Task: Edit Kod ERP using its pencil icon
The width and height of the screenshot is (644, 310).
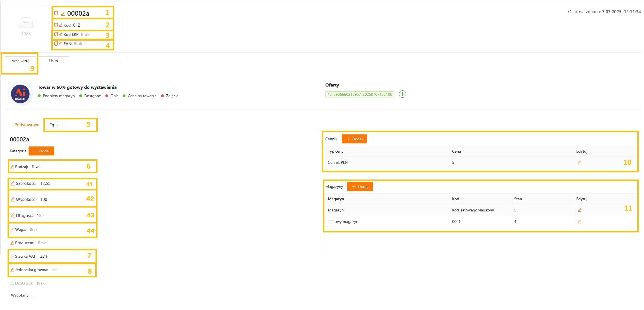Action: 61,34
